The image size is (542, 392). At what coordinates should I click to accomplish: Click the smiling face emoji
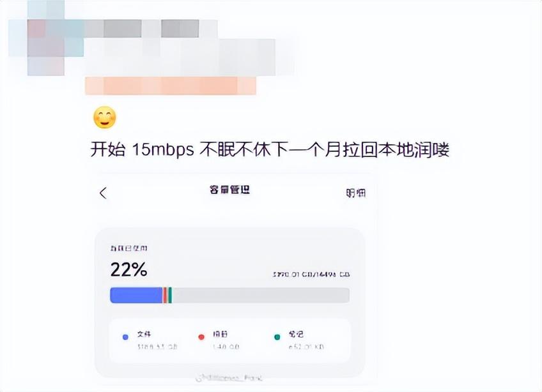pos(105,117)
